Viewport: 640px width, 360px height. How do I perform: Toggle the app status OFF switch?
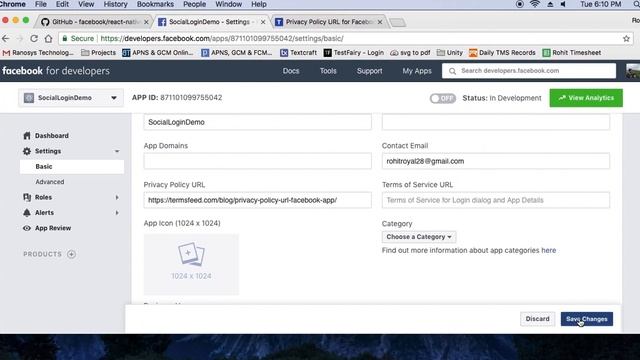click(442, 98)
